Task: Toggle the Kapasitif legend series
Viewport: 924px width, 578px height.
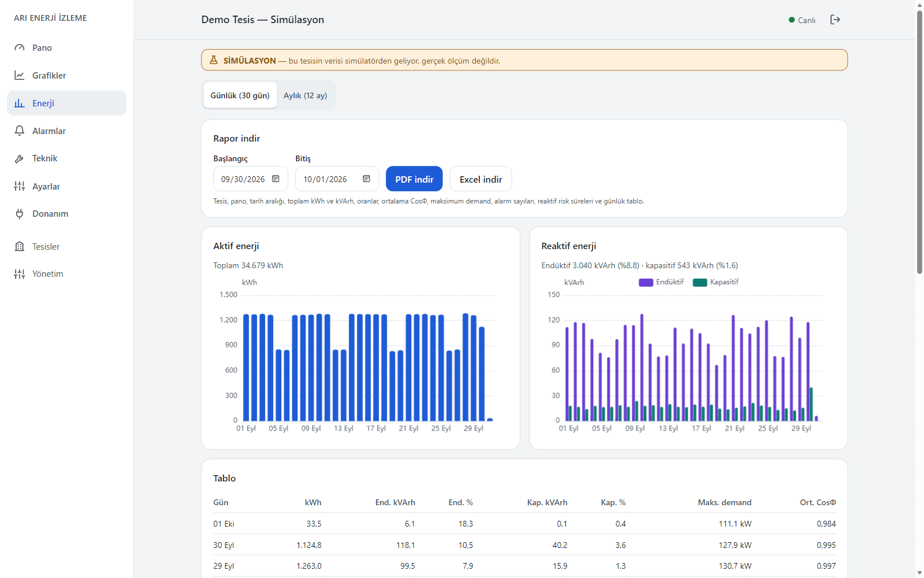Action: (x=716, y=282)
